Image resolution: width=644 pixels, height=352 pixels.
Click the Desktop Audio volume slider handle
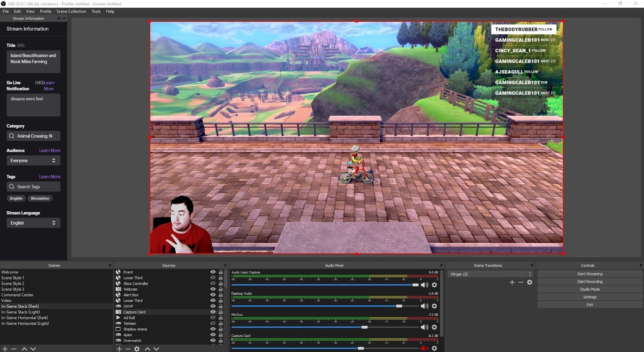pos(399,306)
